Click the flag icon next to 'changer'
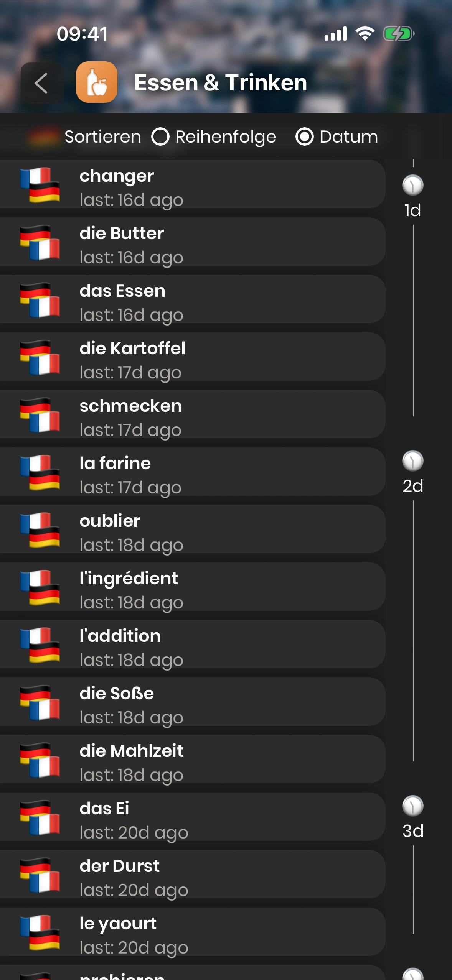 [40, 185]
